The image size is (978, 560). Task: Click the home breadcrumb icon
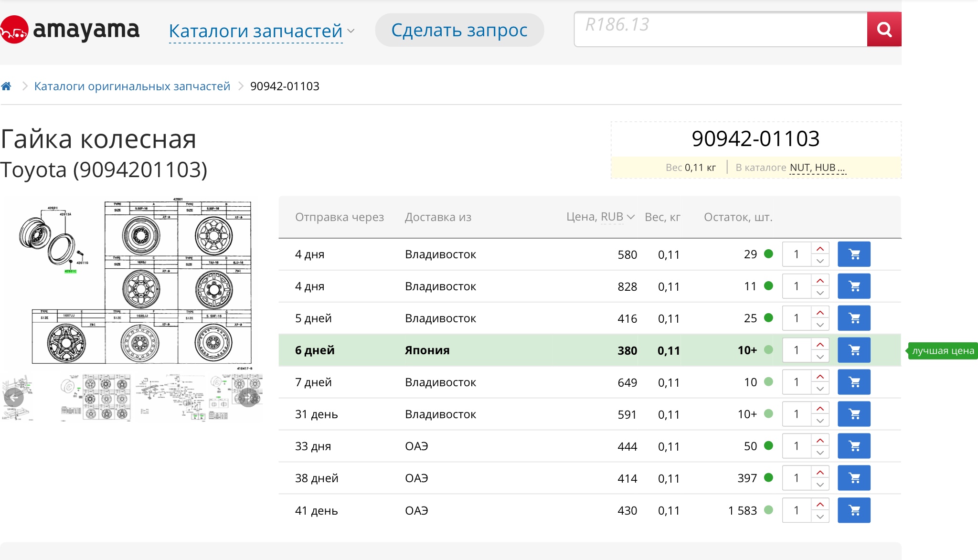pos(6,86)
